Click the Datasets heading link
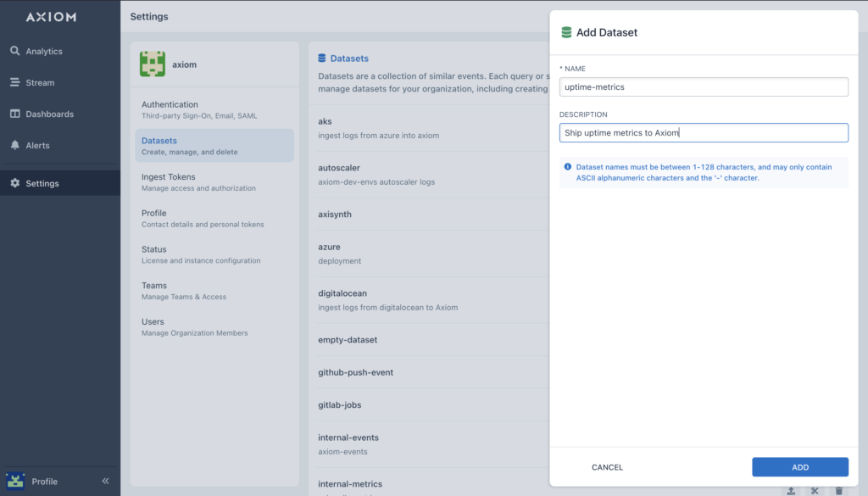This screenshot has width=868, height=496. pyautogui.click(x=349, y=59)
